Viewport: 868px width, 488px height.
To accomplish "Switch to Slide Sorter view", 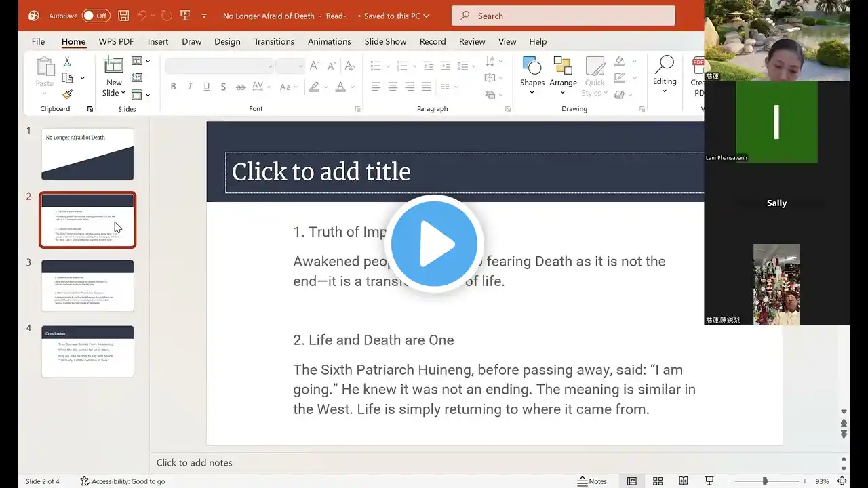I will [658, 481].
